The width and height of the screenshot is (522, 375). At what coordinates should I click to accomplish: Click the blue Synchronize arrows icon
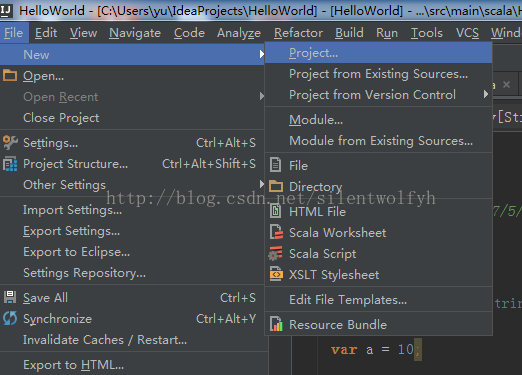pos(10,318)
